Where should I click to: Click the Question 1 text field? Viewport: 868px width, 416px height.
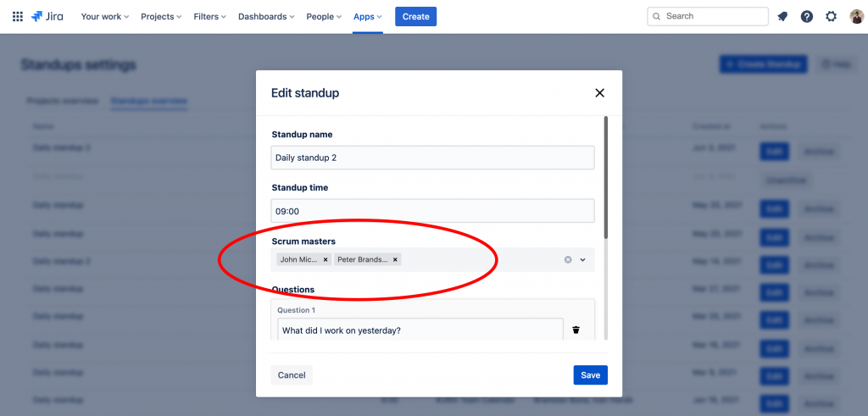[x=420, y=330]
